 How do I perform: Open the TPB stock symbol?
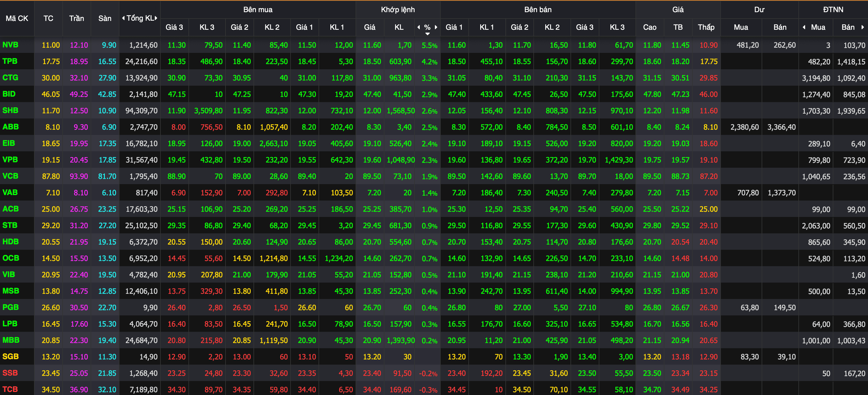(10, 61)
